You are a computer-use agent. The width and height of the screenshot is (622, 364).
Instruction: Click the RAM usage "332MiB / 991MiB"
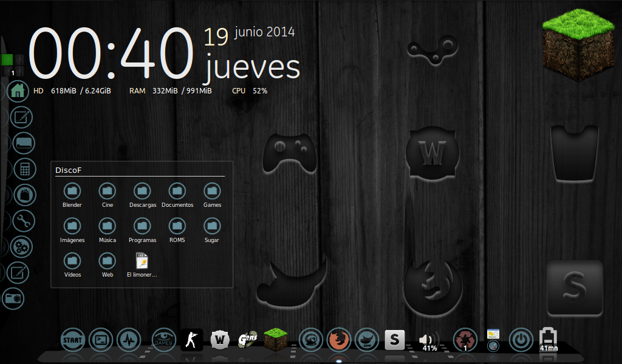182,91
